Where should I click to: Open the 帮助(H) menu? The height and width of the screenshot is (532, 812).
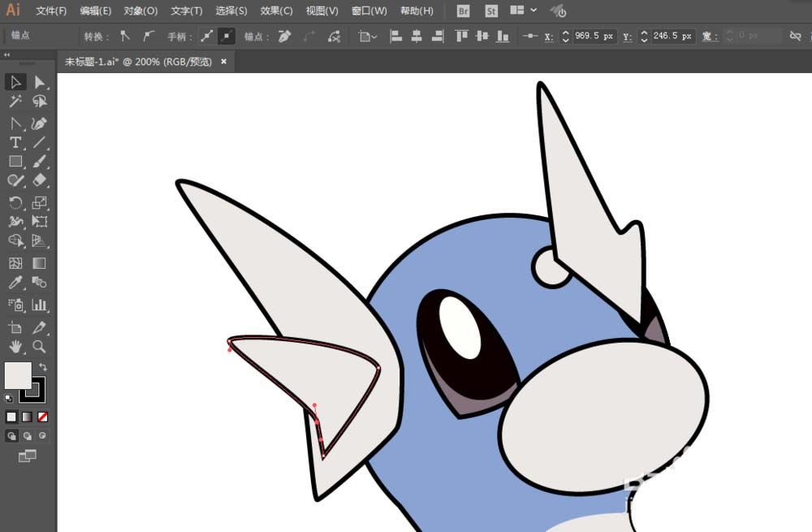(x=417, y=11)
